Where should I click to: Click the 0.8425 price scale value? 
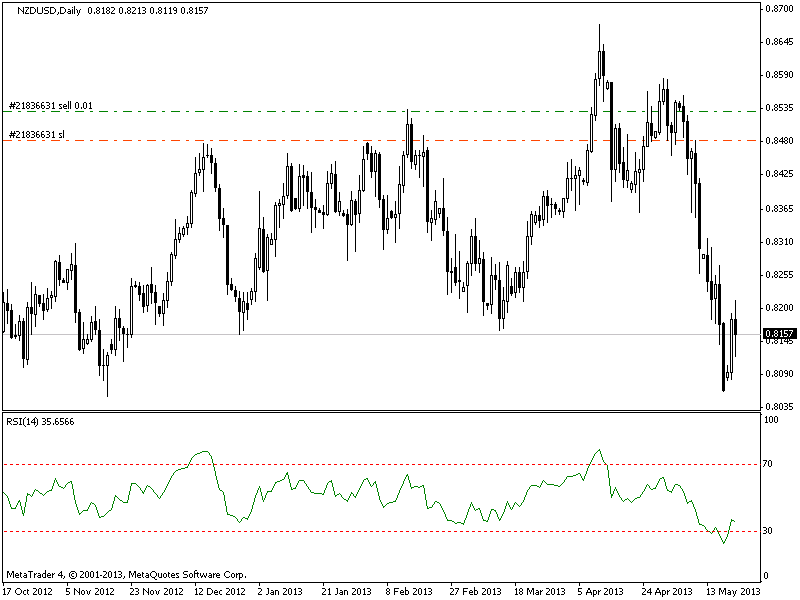coord(780,174)
